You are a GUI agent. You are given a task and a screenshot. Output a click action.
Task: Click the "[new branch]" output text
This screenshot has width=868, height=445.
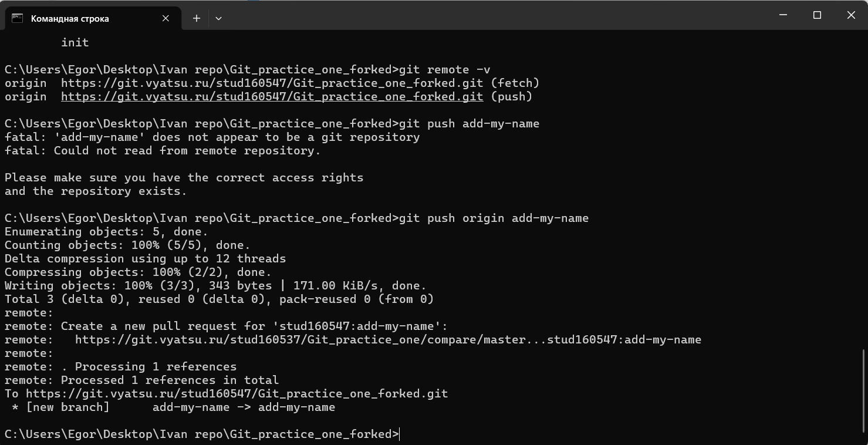pyautogui.click(x=67, y=407)
